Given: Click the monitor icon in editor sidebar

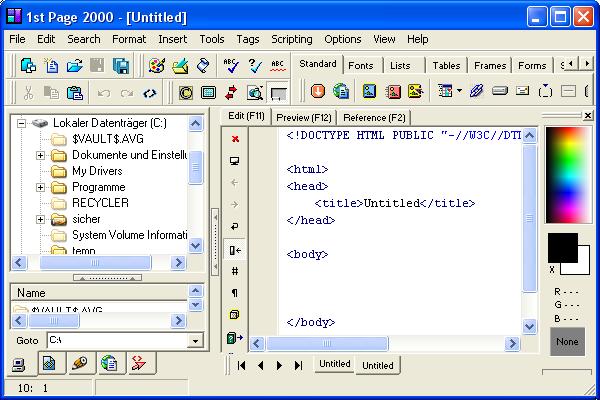Looking at the screenshot, I should (x=235, y=161).
